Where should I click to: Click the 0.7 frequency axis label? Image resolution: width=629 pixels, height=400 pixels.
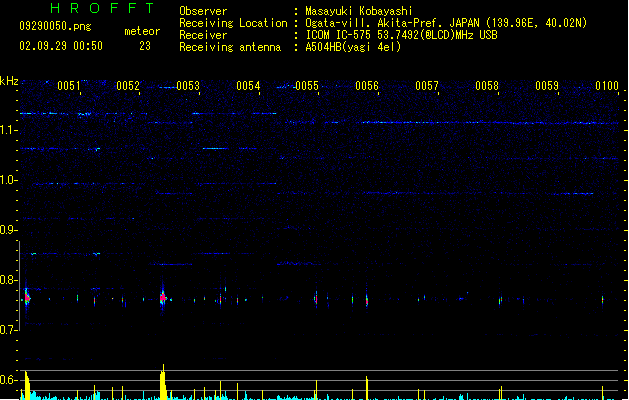pyautogui.click(x=8, y=330)
